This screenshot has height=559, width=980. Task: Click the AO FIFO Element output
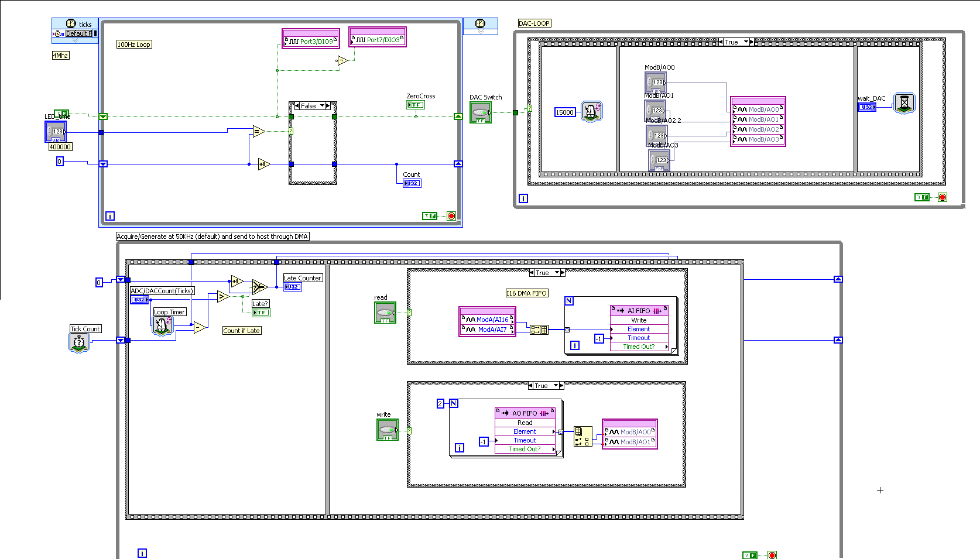(525, 431)
